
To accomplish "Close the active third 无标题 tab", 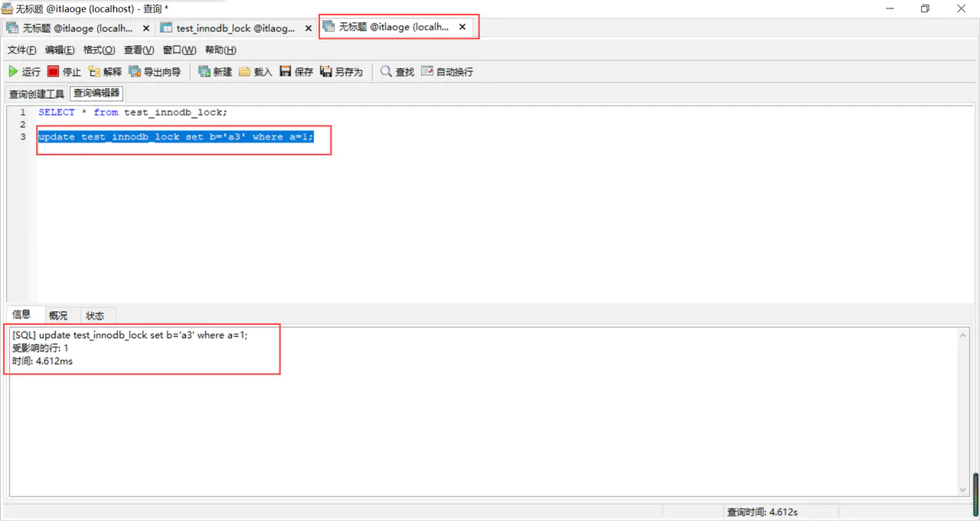I will pos(462,27).
